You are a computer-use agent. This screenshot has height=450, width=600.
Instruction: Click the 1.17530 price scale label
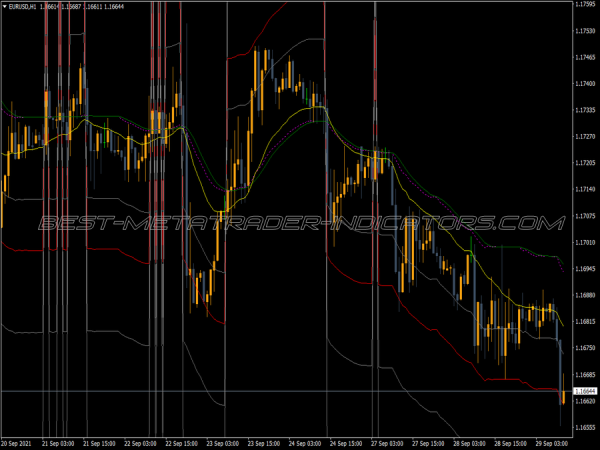pyautogui.click(x=585, y=31)
